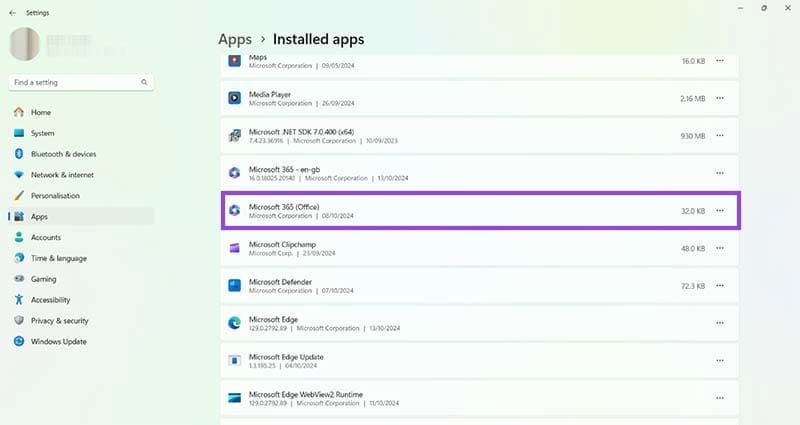This screenshot has width=800, height=425.
Task: Click the Microsoft Defender icon
Action: pyautogui.click(x=235, y=286)
